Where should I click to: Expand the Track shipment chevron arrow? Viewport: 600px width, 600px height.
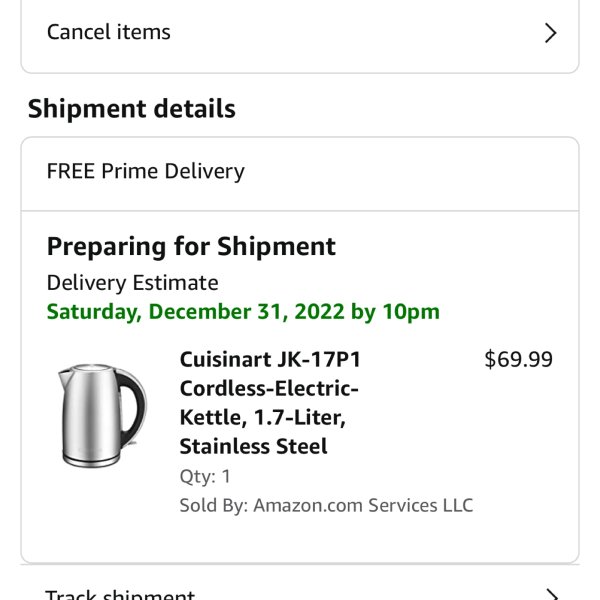[x=550, y=594]
